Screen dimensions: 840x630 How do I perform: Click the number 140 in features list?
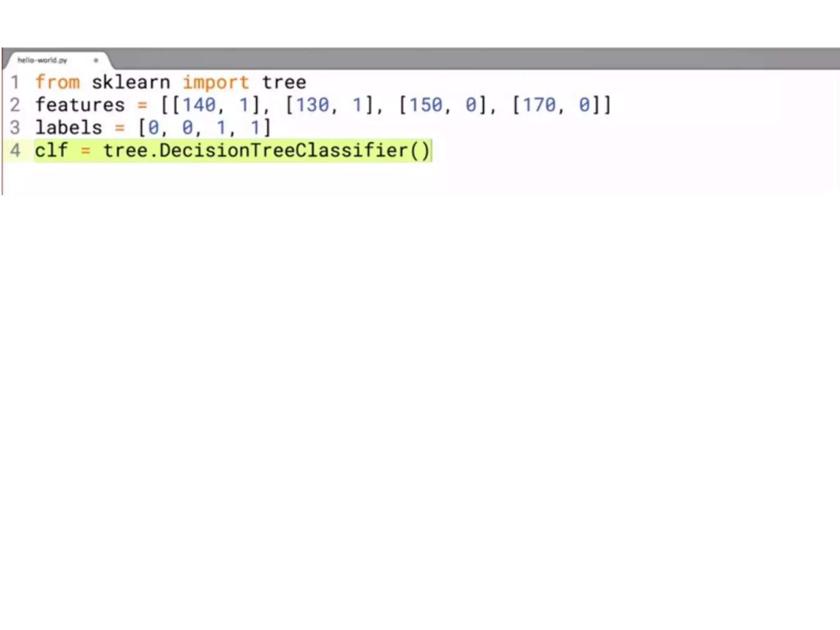[199, 105]
